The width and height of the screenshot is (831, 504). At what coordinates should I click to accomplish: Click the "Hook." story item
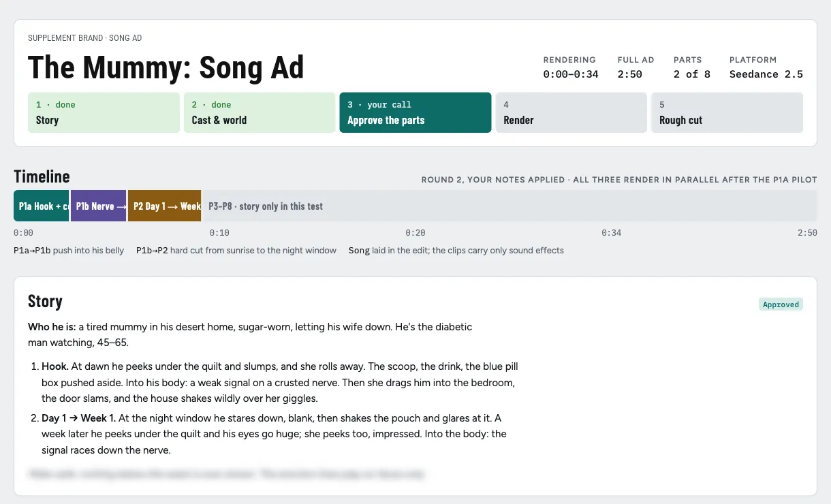coord(280,382)
